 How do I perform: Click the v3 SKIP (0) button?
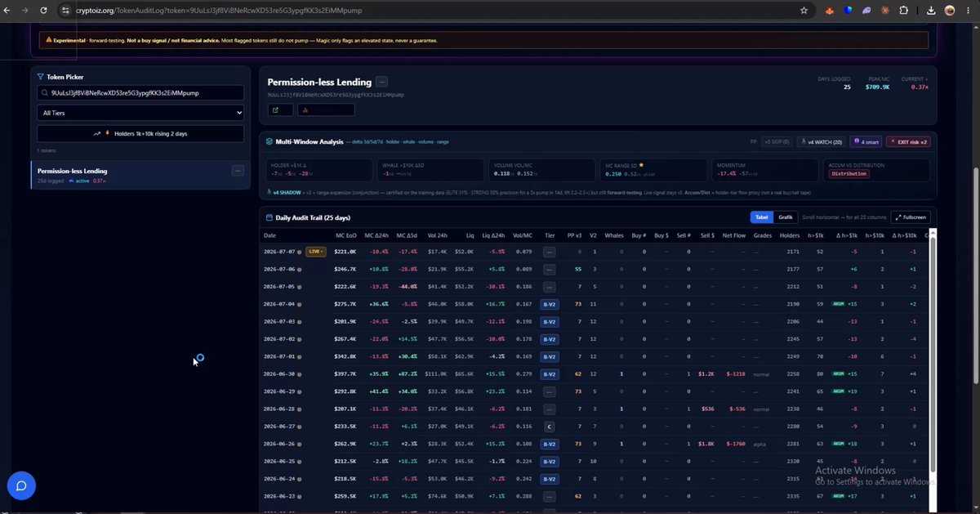(x=777, y=141)
